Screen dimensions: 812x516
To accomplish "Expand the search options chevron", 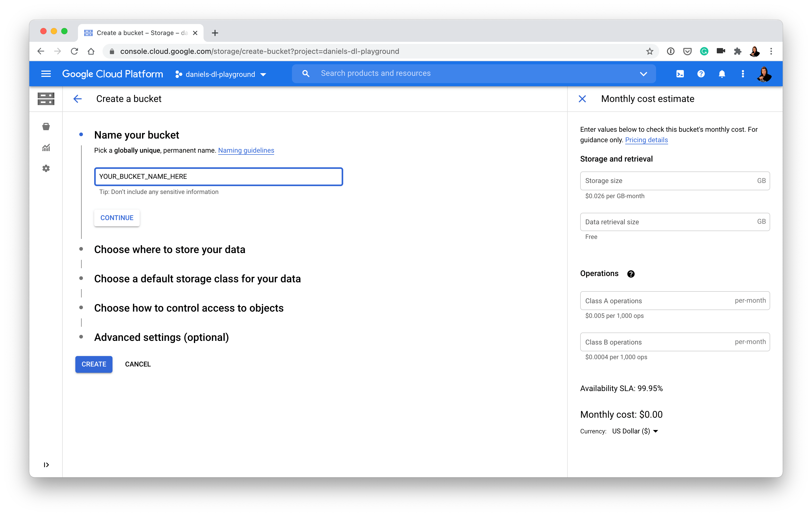I will [643, 73].
